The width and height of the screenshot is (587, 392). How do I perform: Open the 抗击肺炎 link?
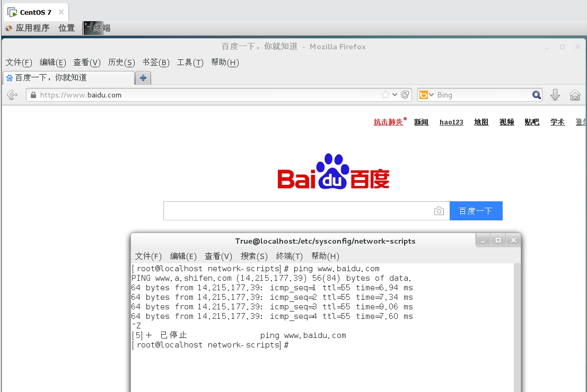pos(389,122)
